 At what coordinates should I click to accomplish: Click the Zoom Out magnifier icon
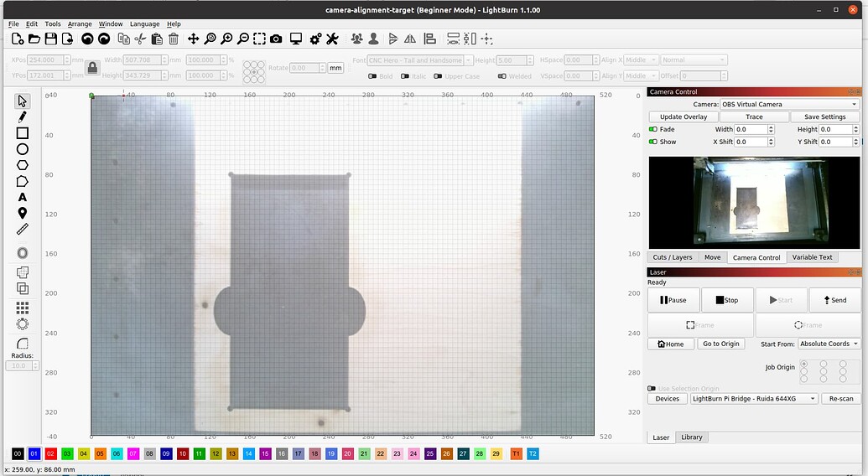coord(243,39)
